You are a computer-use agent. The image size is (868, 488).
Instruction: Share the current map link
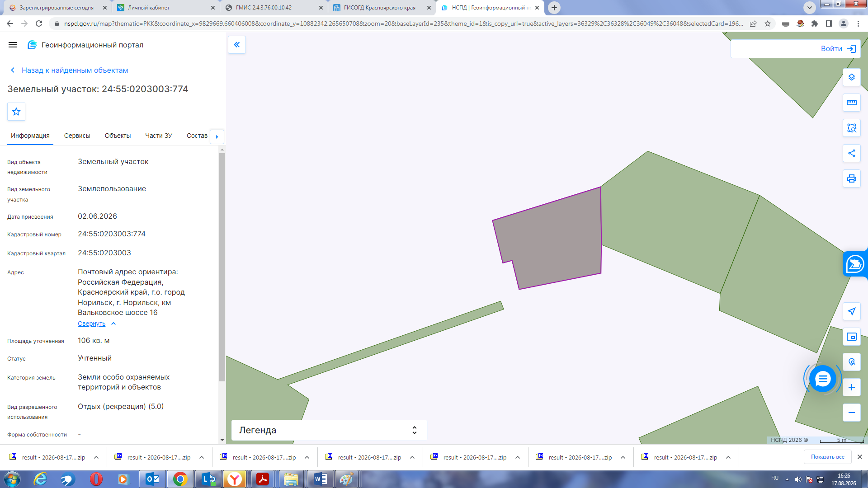point(852,153)
